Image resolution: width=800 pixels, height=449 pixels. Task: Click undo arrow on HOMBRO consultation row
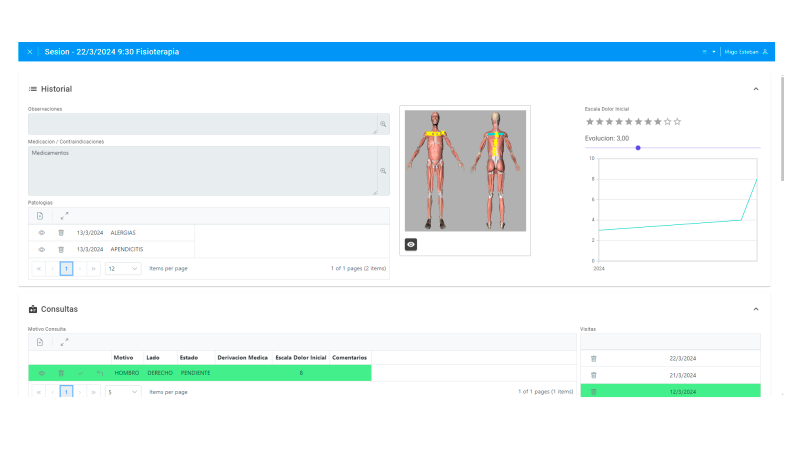coord(99,373)
